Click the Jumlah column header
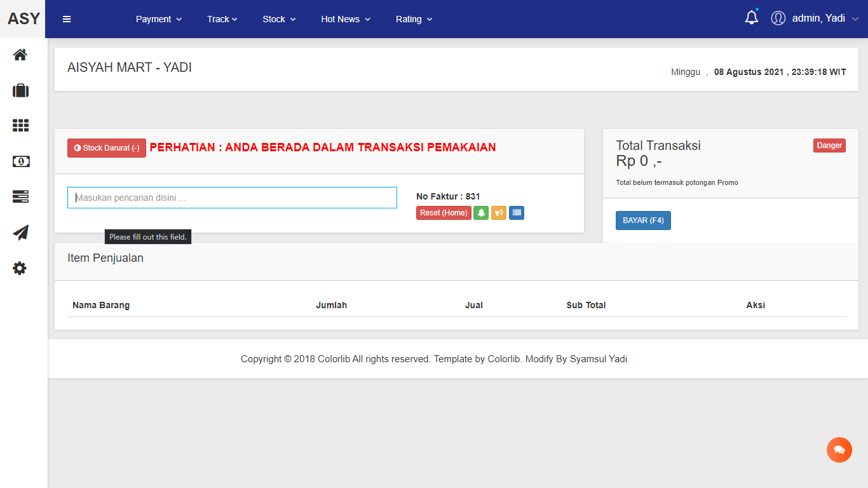Screen dimensions: 868x488 [332, 305]
